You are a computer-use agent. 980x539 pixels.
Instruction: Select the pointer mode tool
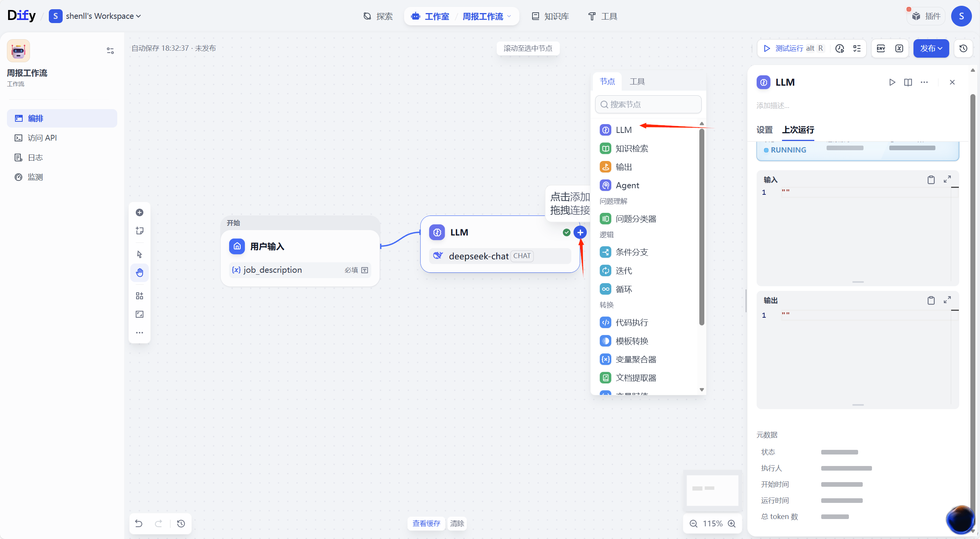click(x=140, y=254)
